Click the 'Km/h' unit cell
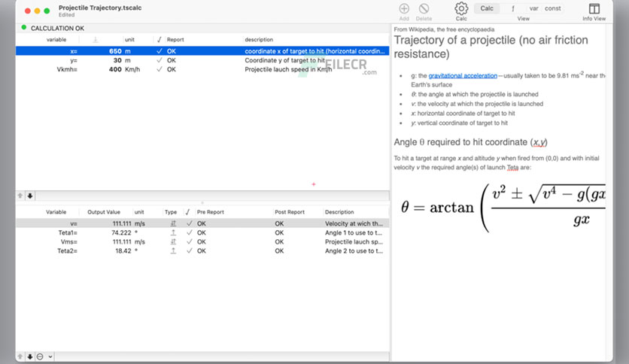Screen dimensions: 629x364 coord(132,69)
